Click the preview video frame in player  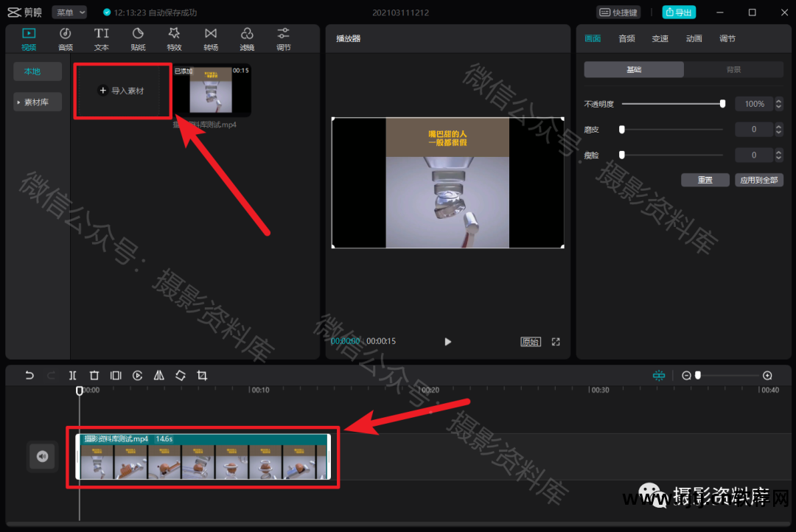447,183
